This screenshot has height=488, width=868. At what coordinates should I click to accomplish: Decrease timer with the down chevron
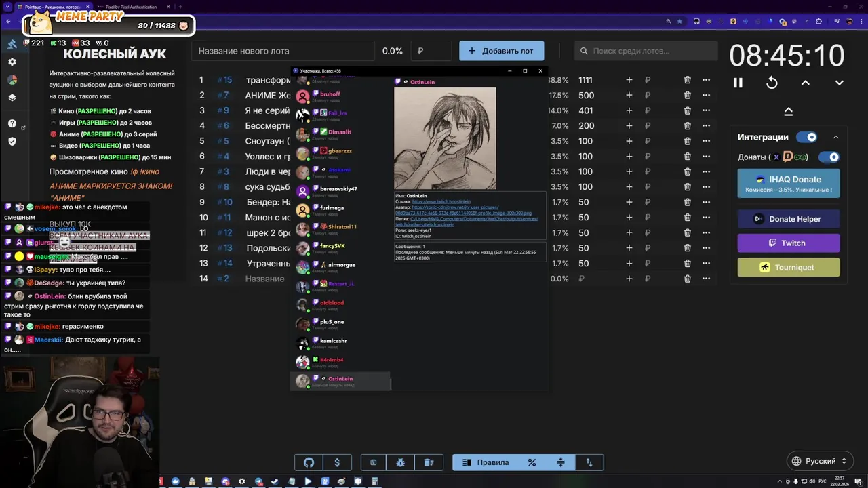pyautogui.click(x=839, y=83)
